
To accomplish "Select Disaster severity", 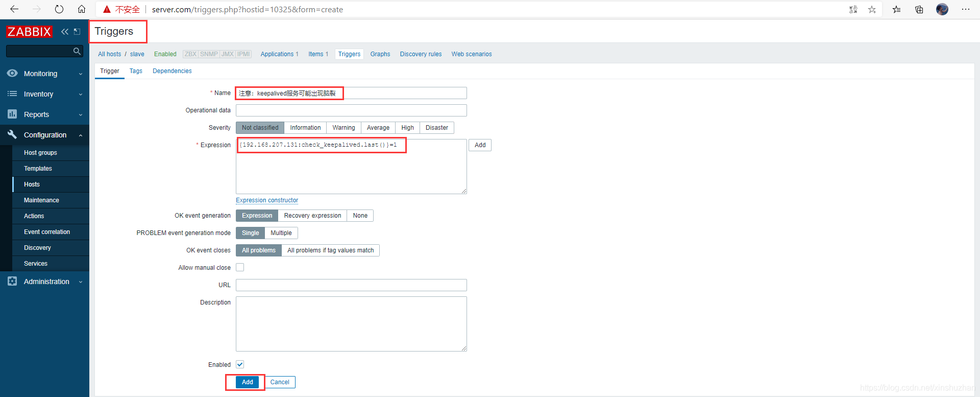I will click(437, 128).
